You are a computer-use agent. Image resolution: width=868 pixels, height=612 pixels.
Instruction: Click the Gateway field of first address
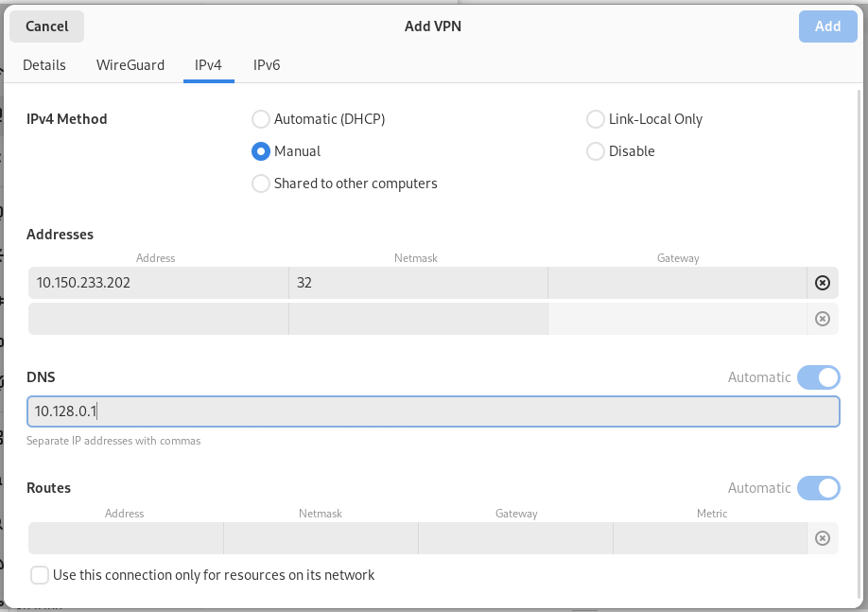point(678,283)
